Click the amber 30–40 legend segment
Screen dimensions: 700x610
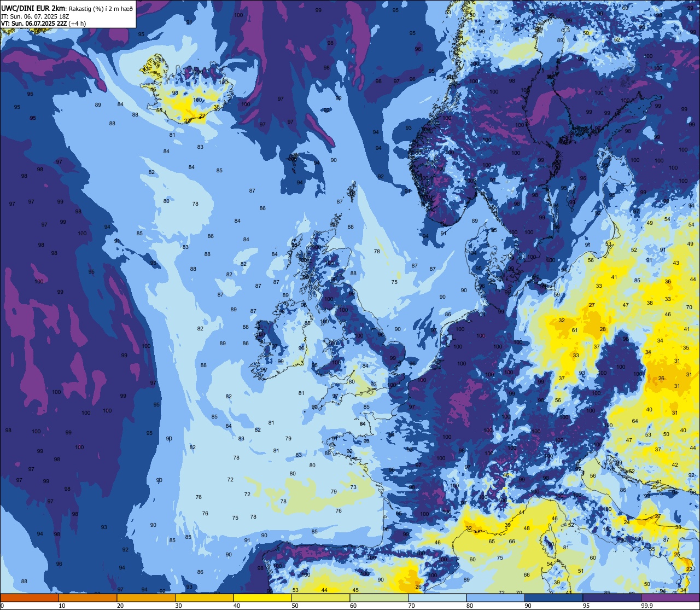(x=204, y=598)
